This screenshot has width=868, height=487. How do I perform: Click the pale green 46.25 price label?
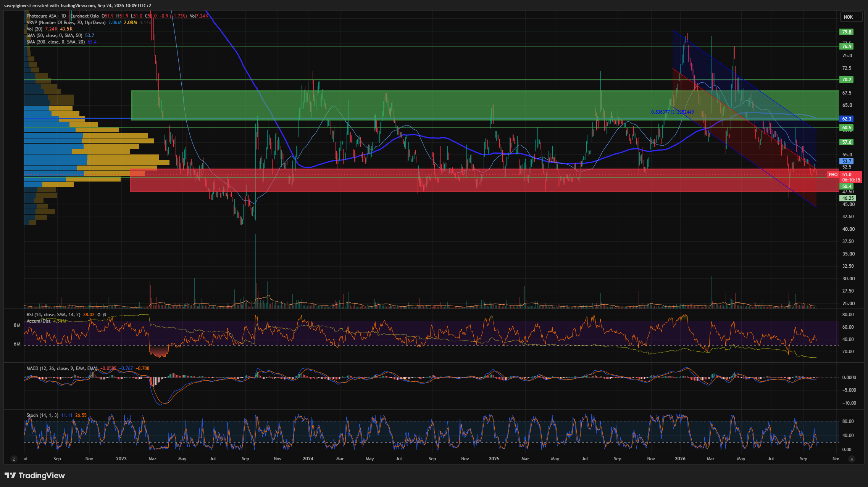click(x=847, y=198)
